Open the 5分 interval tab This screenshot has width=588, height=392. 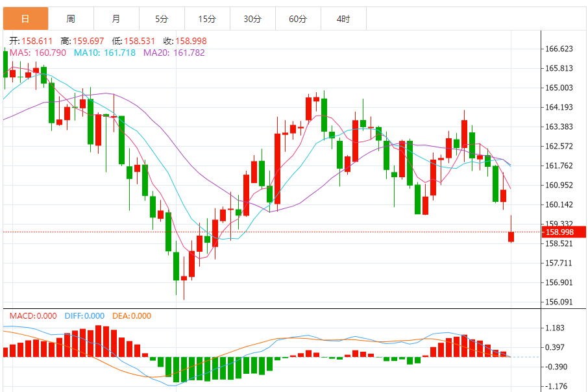162,18
